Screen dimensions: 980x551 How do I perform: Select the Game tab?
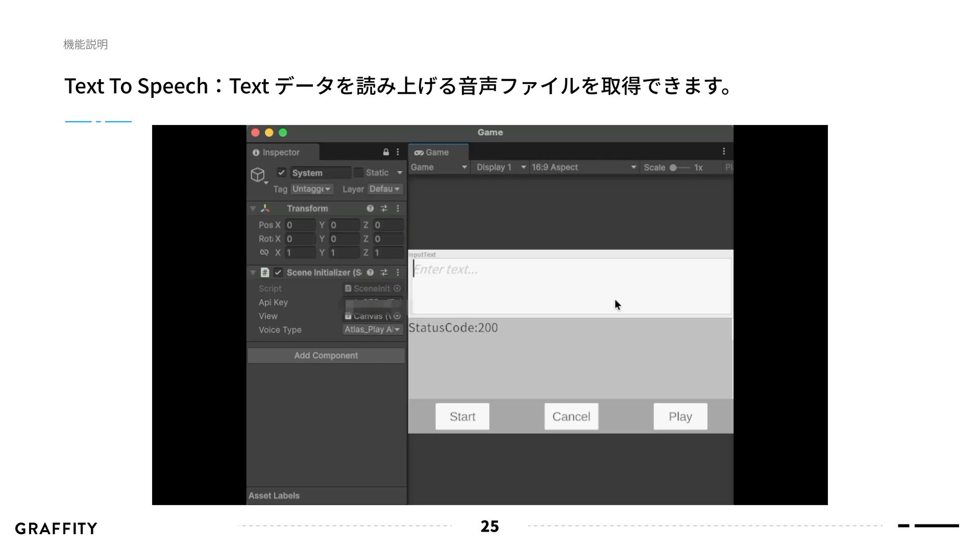point(432,153)
